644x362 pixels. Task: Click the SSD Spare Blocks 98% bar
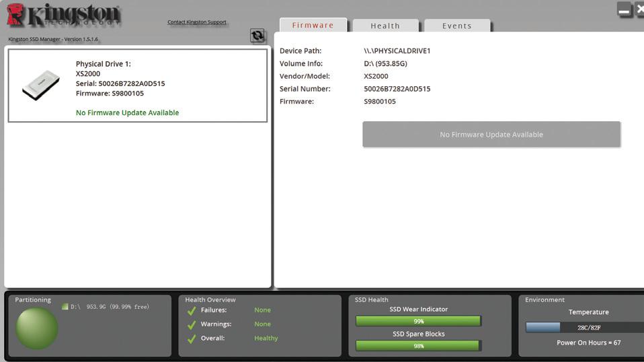coord(418,346)
